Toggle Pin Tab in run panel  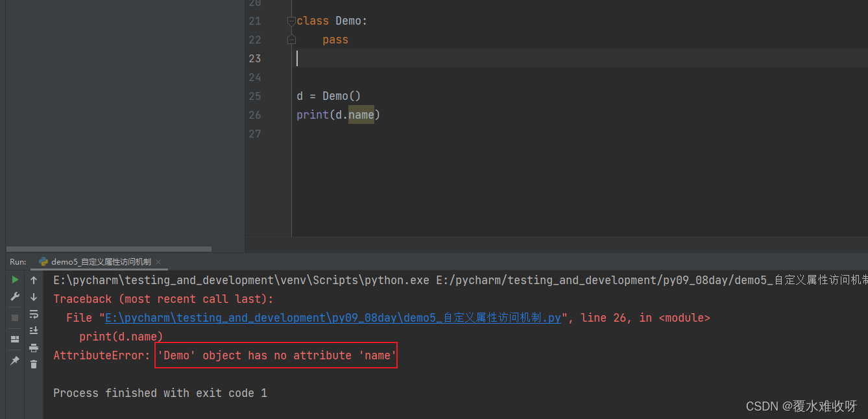click(x=15, y=361)
